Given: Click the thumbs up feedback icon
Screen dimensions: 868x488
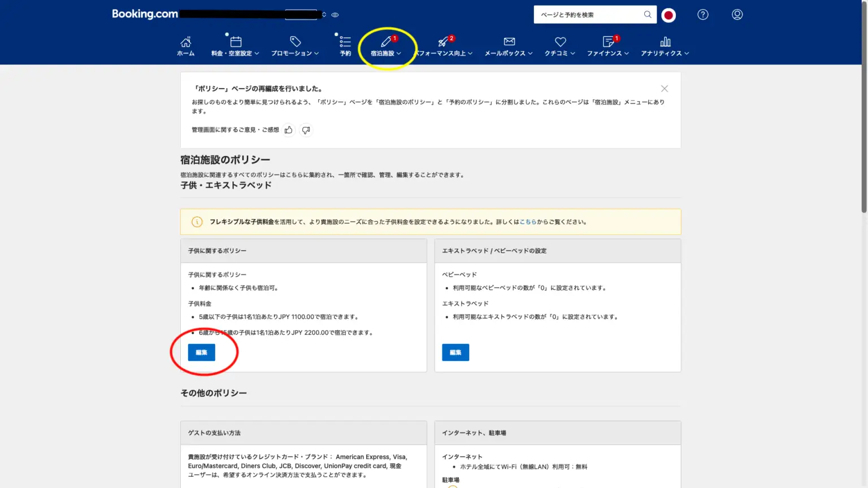Looking at the screenshot, I should click(x=289, y=130).
